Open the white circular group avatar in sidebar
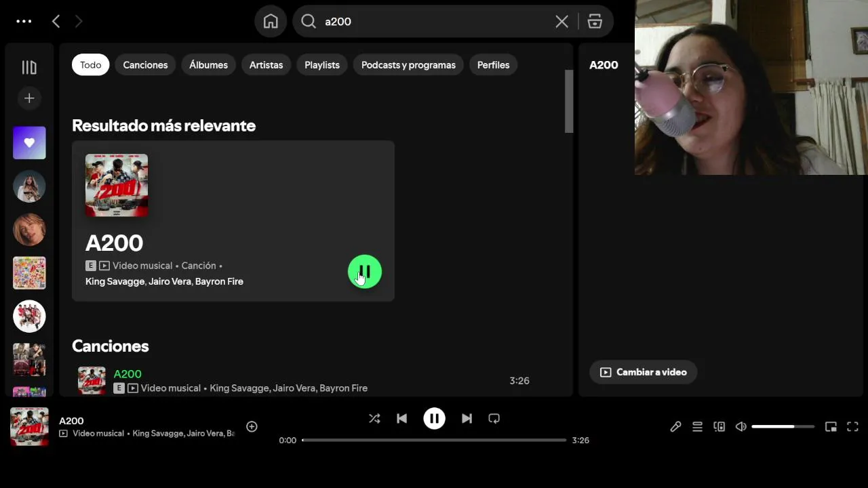The height and width of the screenshot is (488, 868). 29,317
